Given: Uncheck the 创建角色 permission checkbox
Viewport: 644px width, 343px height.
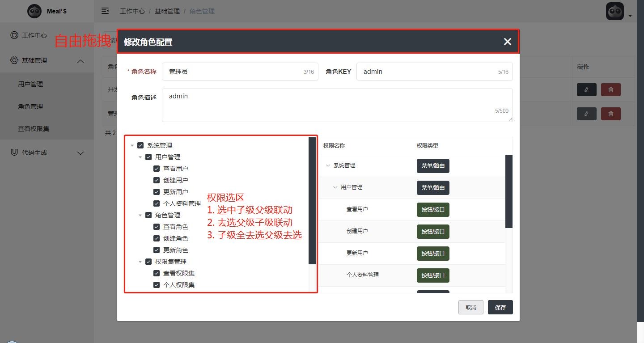Looking at the screenshot, I should click(157, 238).
